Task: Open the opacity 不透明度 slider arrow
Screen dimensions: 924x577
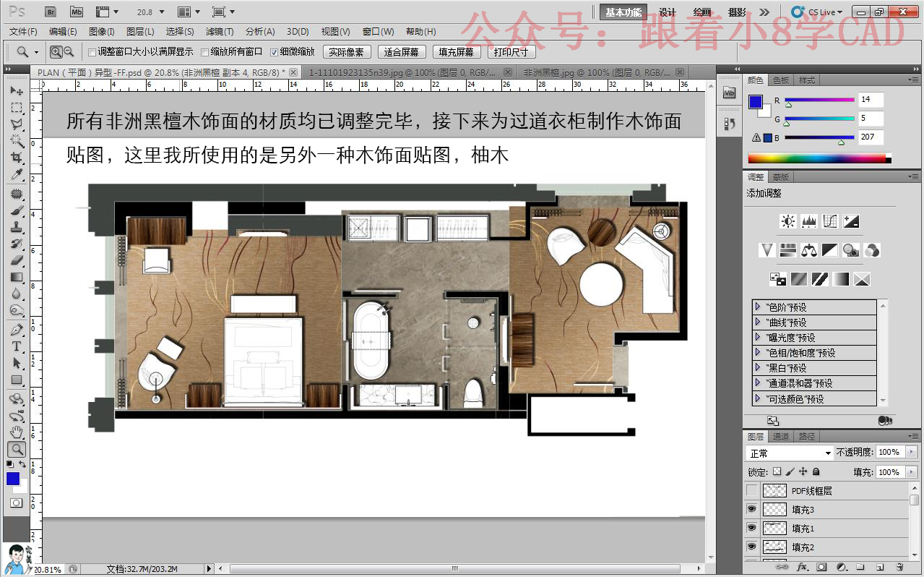Action: [x=911, y=452]
